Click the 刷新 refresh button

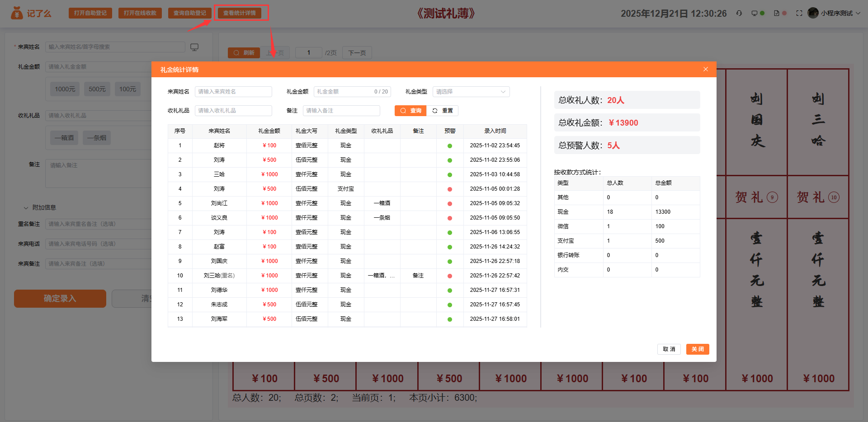point(244,53)
